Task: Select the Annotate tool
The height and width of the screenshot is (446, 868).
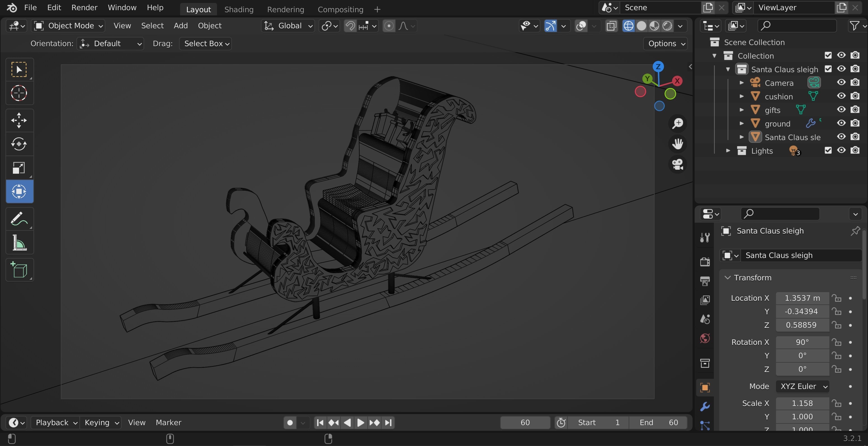Action: (x=19, y=219)
